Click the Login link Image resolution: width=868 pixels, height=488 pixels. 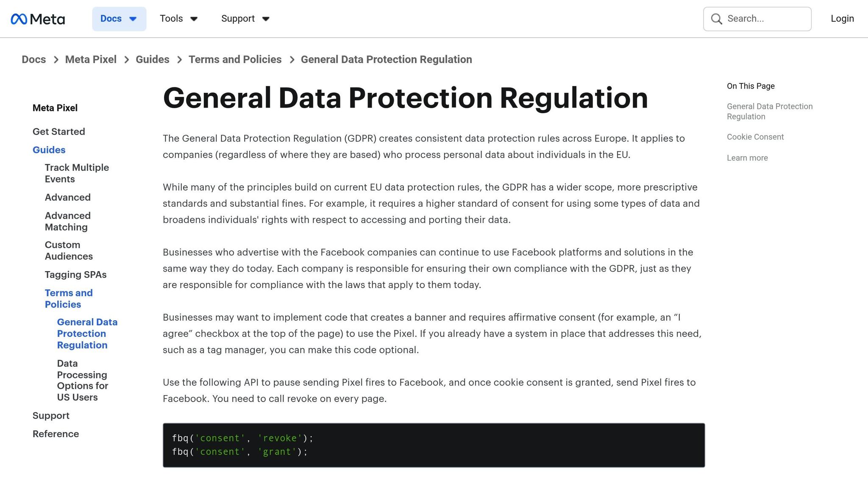click(x=842, y=19)
